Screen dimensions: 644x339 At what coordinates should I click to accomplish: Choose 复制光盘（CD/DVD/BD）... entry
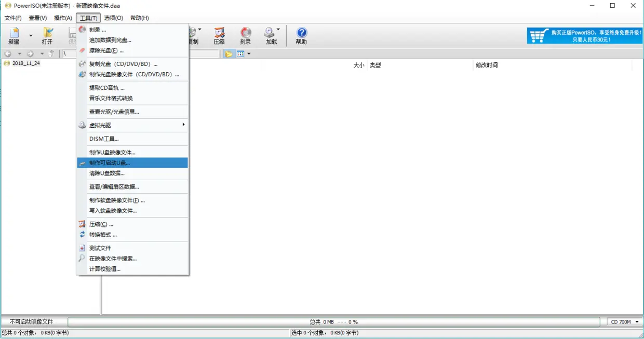(132, 64)
